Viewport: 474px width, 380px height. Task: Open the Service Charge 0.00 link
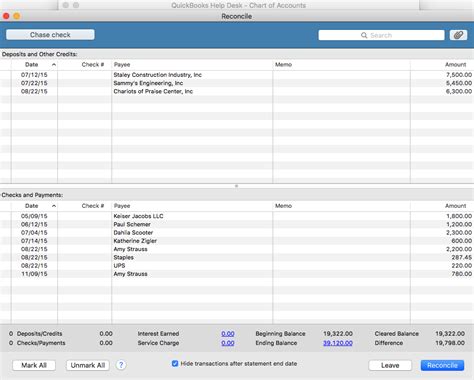[x=228, y=343]
